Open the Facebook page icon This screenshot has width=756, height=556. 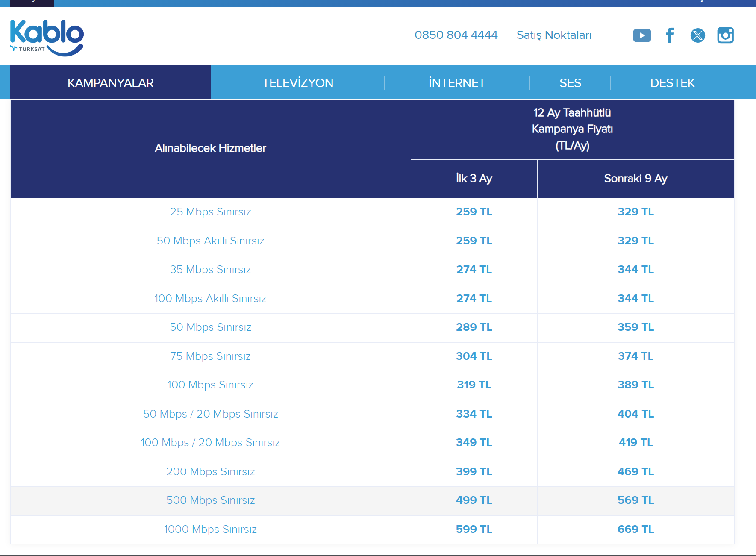pyautogui.click(x=670, y=35)
